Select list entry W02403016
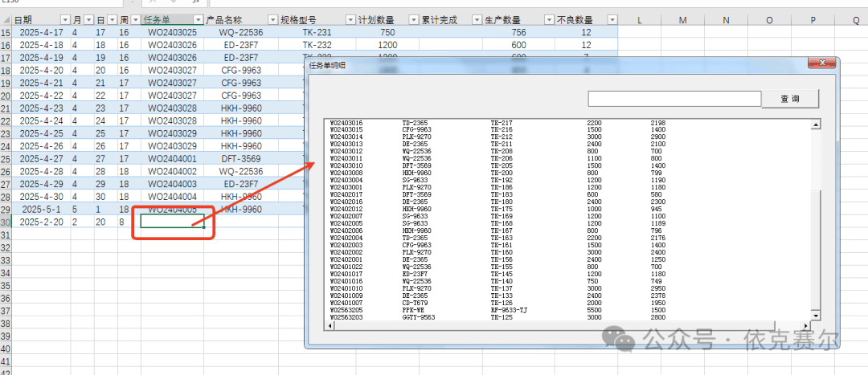The width and height of the screenshot is (868, 375). pyautogui.click(x=346, y=123)
